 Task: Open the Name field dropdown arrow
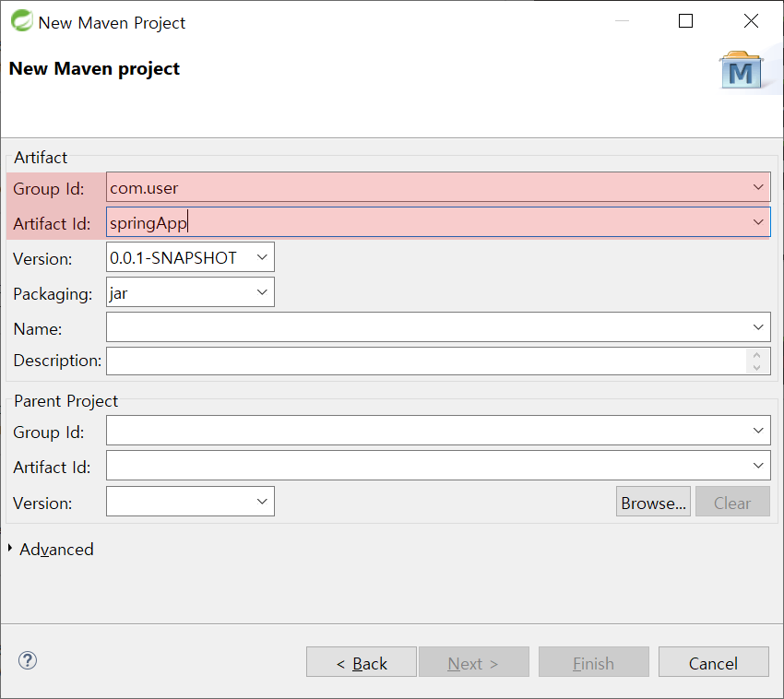coord(758,327)
